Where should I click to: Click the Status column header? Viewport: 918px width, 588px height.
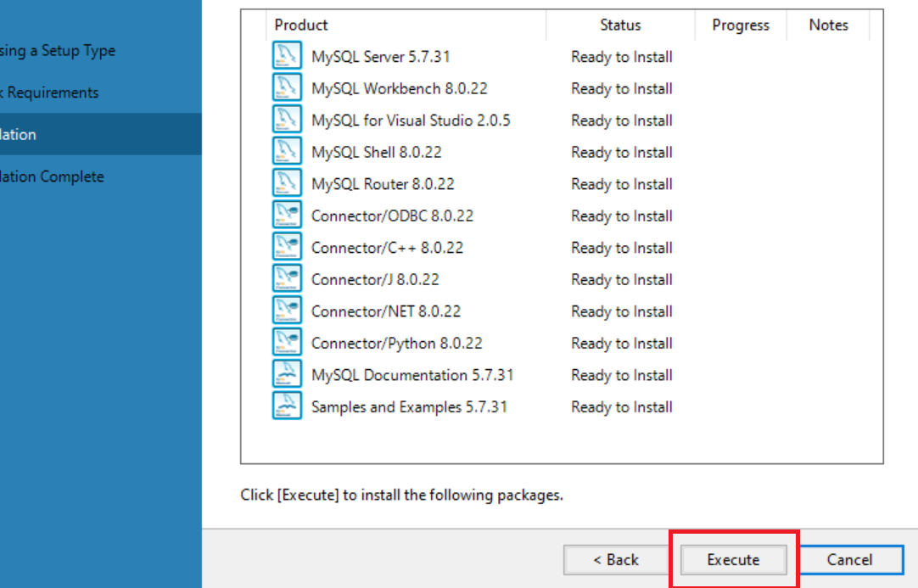click(620, 25)
